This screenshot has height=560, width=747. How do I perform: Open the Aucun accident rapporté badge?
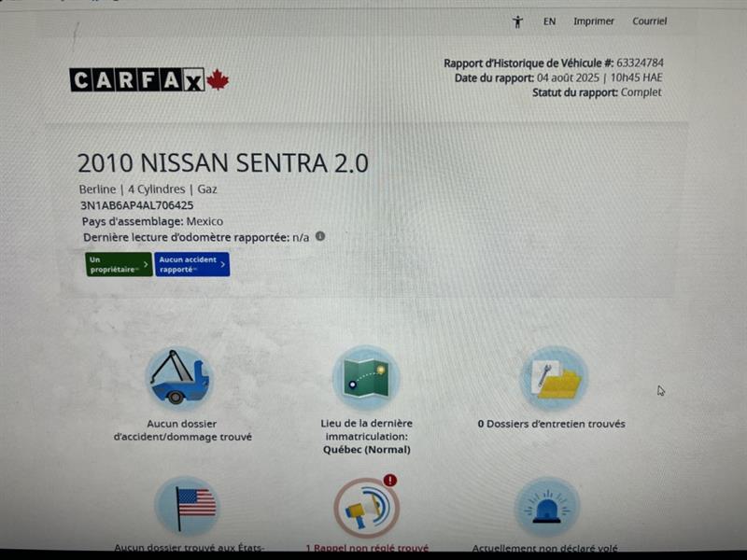(192, 264)
